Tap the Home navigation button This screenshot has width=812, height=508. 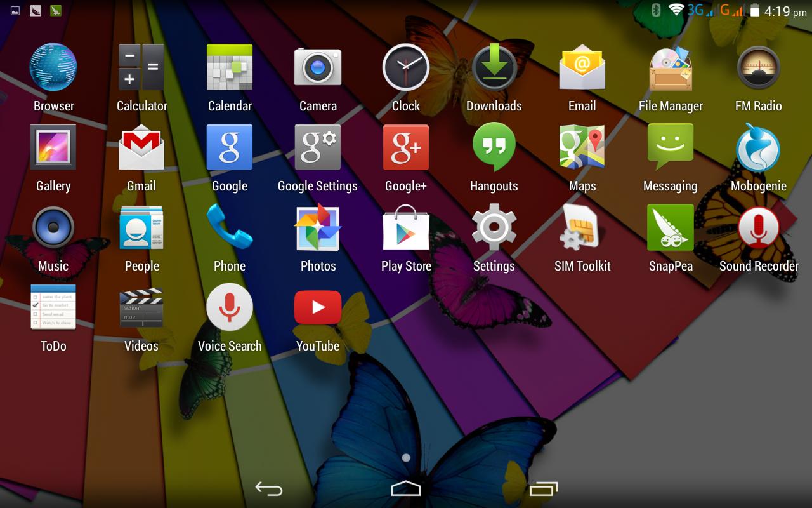406,488
